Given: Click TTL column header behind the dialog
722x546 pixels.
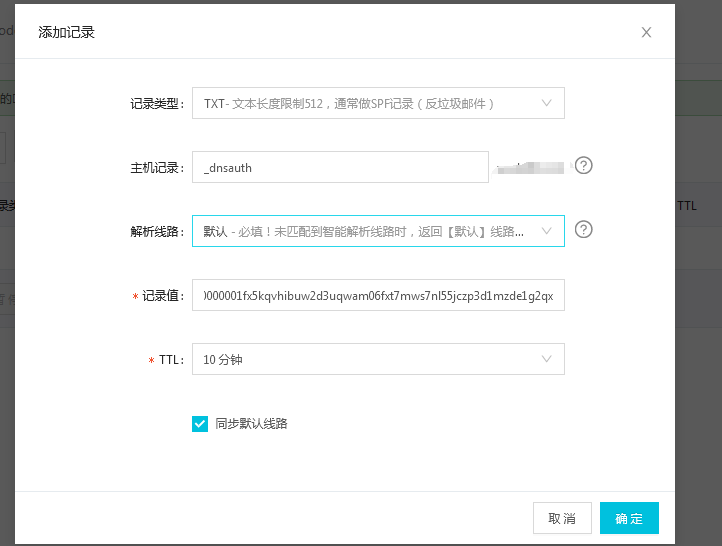Looking at the screenshot, I should 687,205.
